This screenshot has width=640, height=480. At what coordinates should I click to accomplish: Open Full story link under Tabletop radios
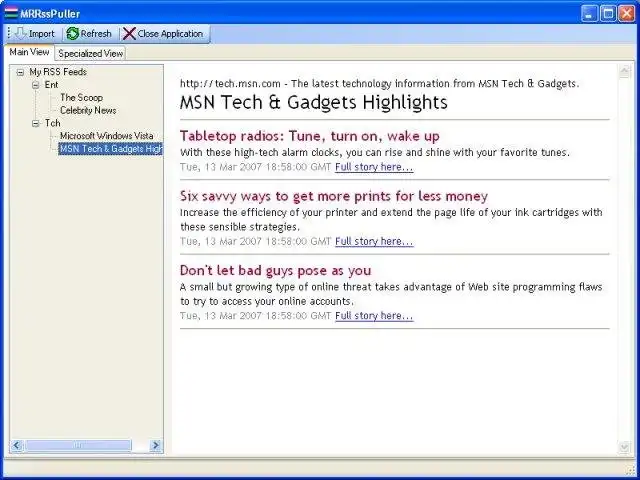tap(374, 167)
